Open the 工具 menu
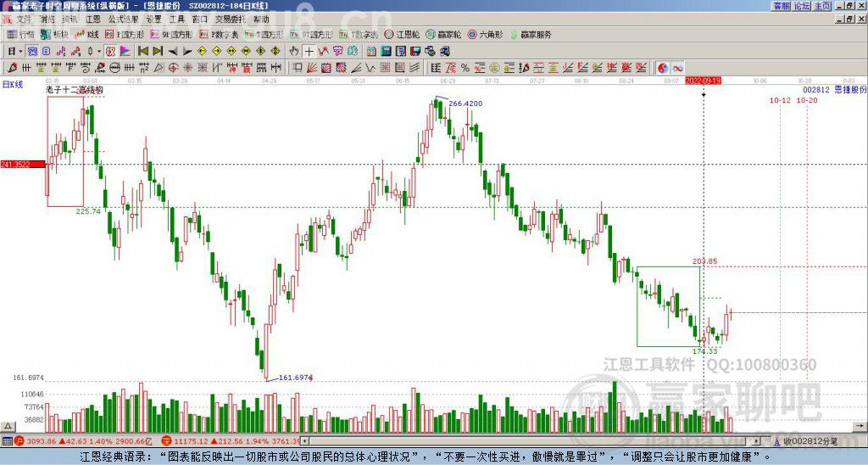868x465 pixels. coord(176,19)
